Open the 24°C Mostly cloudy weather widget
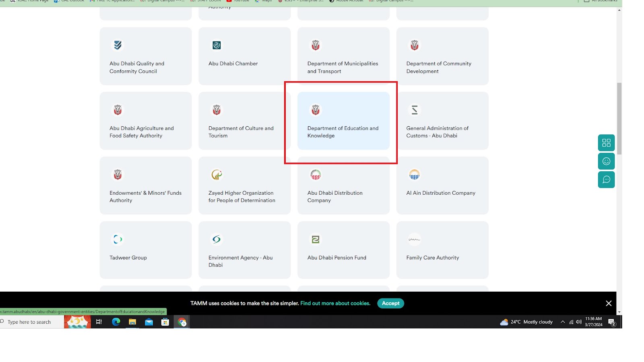This screenshot has height=362, width=644. tap(526, 322)
